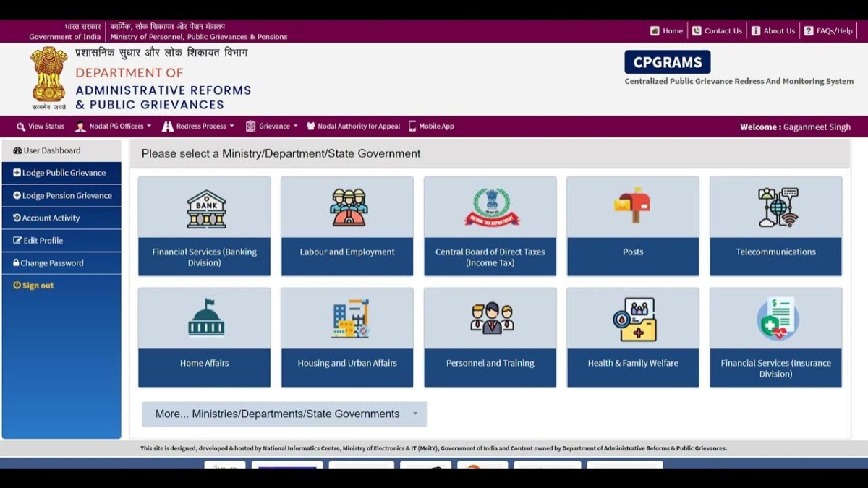Image resolution: width=868 pixels, height=488 pixels.
Task: Click the CPGRAMS logo badge
Action: click(667, 62)
